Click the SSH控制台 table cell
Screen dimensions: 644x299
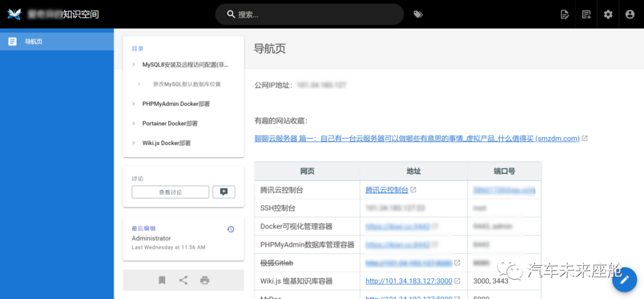click(x=307, y=208)
